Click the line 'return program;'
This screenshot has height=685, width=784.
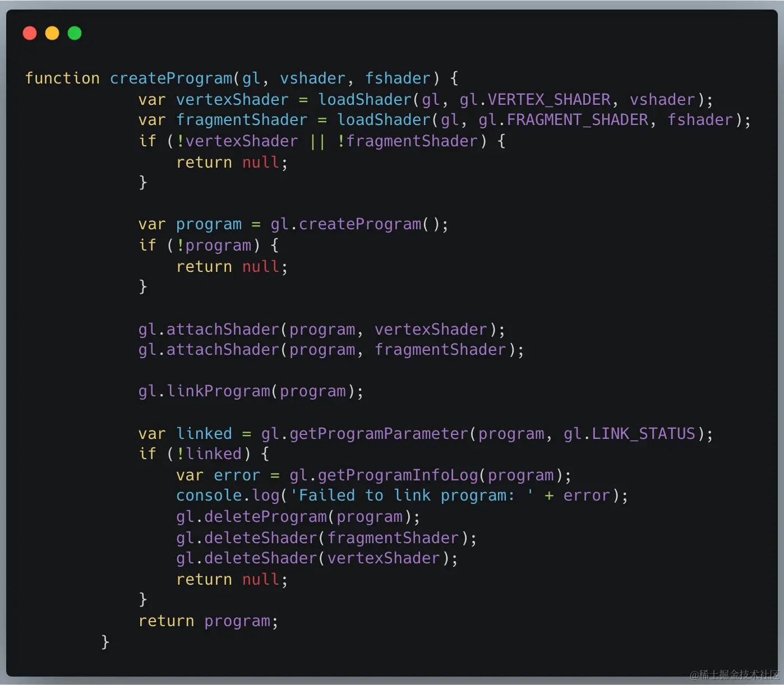(x=209, y=621)
